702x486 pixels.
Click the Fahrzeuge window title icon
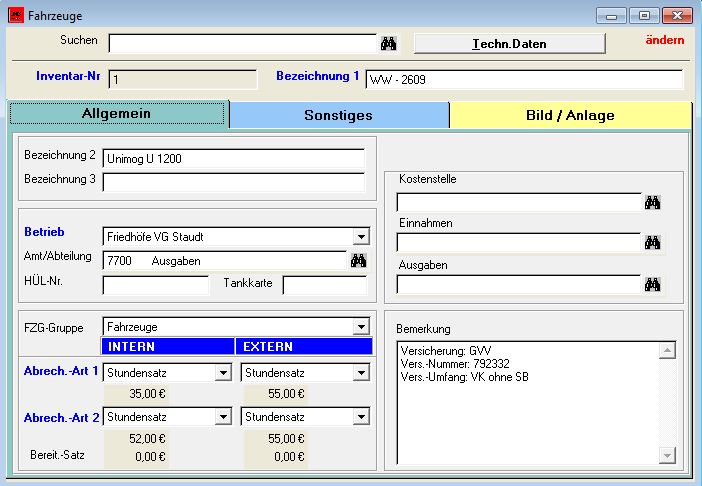(16, 16)
